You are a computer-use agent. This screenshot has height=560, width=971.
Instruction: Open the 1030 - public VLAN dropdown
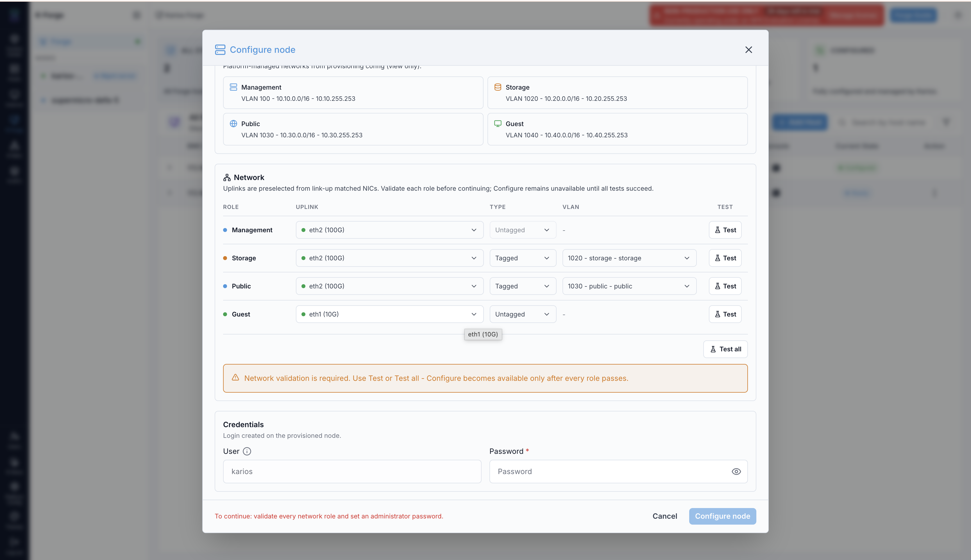(629, 286)
